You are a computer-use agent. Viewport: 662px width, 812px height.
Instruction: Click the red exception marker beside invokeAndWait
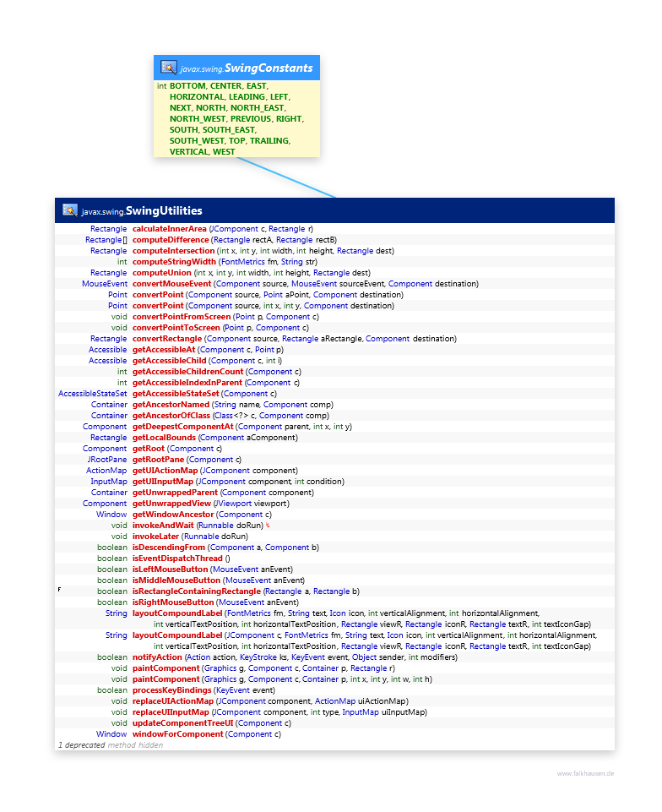(268, 525)
